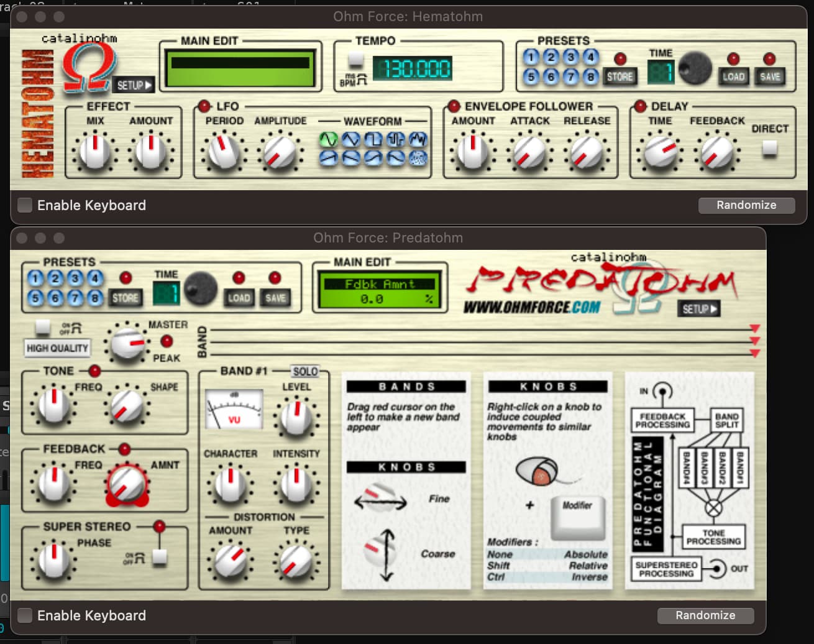Image resolution: width=814 pixels, height=644 pixels.
Task: Click the SAVE button in Hematohm presets
Action: 769,77
